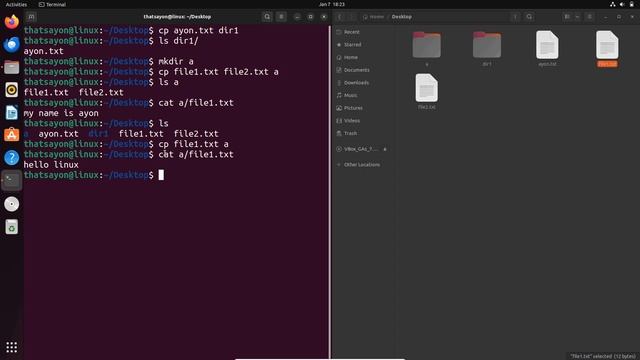Click the Desktop breadcrumb in Files path bar
The height and width of the screenshot is (360, 640).
pos(402,17)
